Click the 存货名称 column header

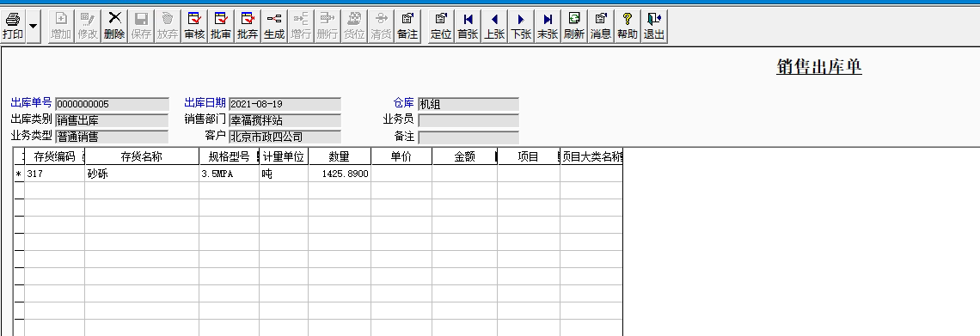pos(142,156)
